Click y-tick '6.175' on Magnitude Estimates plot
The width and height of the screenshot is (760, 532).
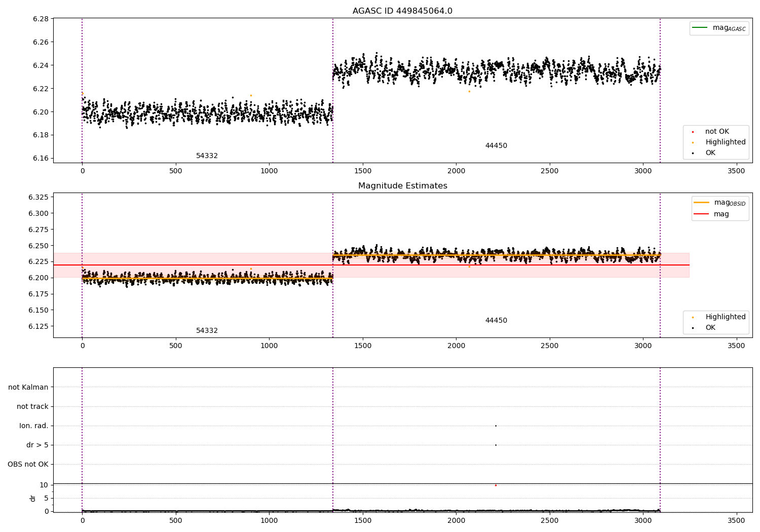[x=39, y=294]
